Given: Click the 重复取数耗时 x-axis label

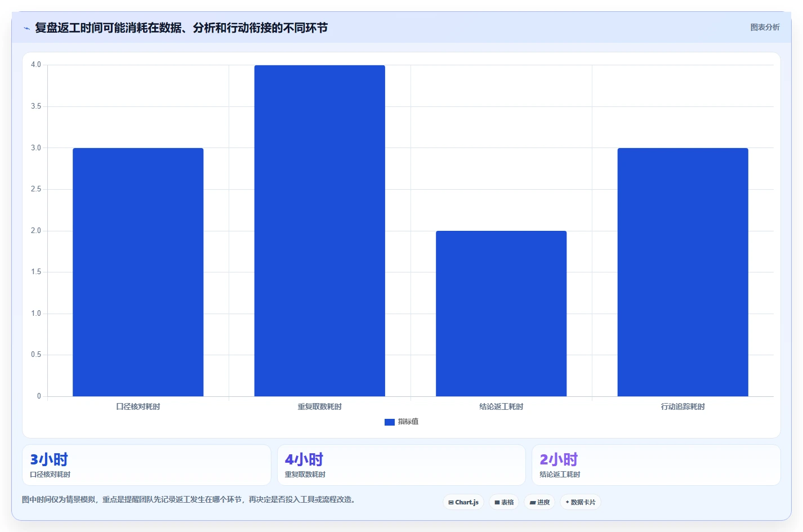Looking at the screenshot, I should point(320,406).
